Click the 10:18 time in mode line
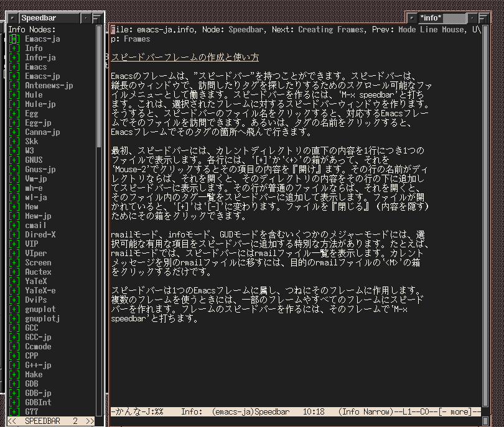The image size is (504, 427). click(x=314, y=411)
